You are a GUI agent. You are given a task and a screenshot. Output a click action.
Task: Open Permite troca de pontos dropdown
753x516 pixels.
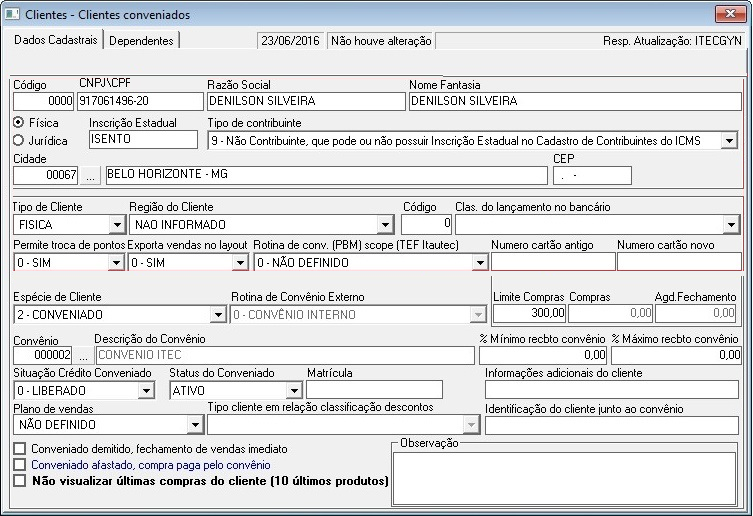tap(115, 263)
